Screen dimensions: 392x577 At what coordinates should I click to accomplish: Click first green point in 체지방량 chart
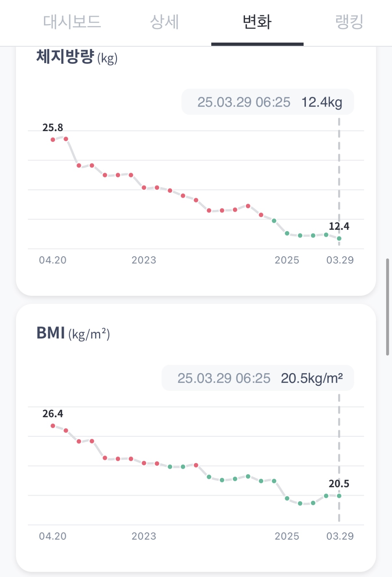click(x=274, y=221)
